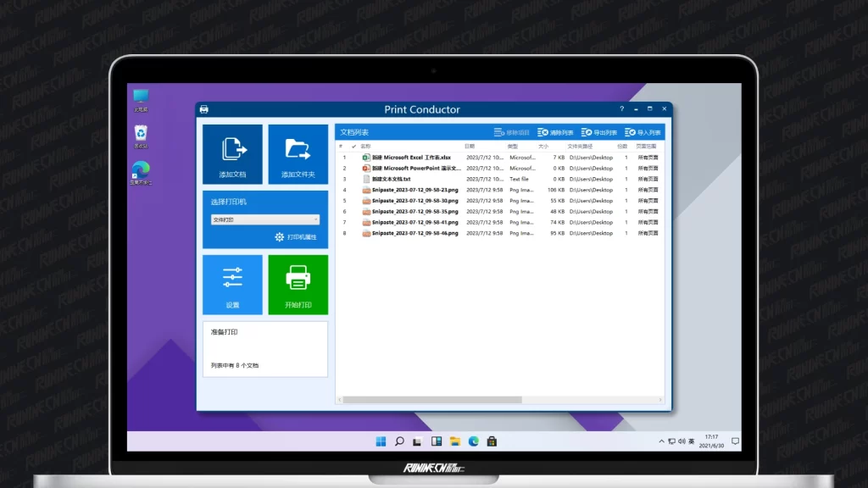
Task: Click the Export List (导出列表) toolbar icon
Action: (587, 133)
